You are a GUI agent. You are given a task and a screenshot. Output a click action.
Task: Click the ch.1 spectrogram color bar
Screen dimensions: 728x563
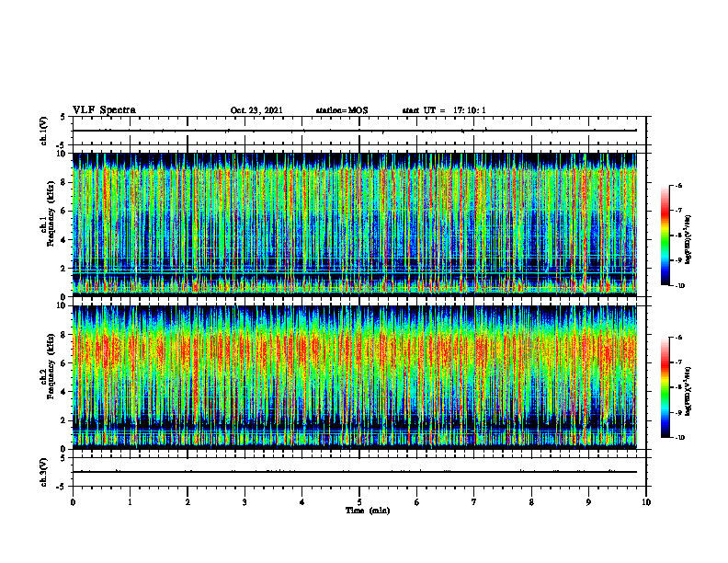665,236
